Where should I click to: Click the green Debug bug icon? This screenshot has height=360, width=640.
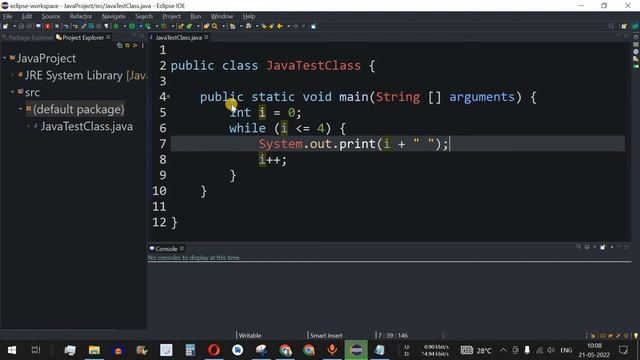pyautogui.click(x=116, y=26)
